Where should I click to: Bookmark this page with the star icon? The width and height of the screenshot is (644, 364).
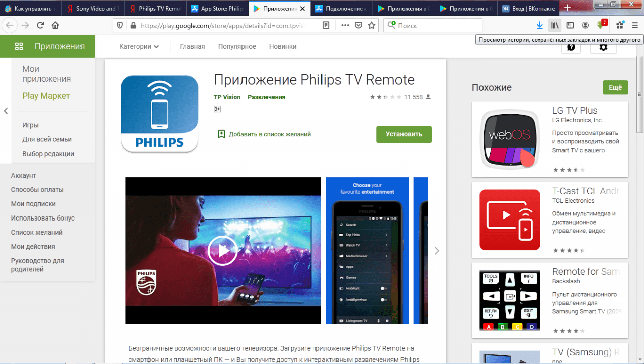pos(372,25)
